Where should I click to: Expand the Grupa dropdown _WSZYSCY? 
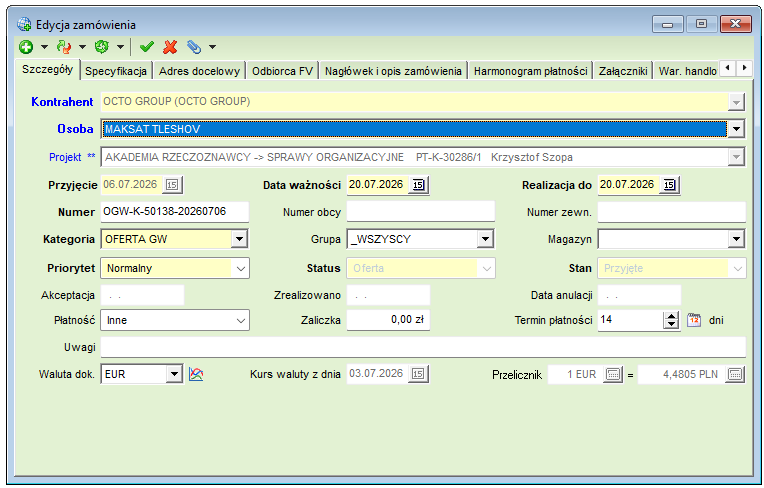click(485, 239)
